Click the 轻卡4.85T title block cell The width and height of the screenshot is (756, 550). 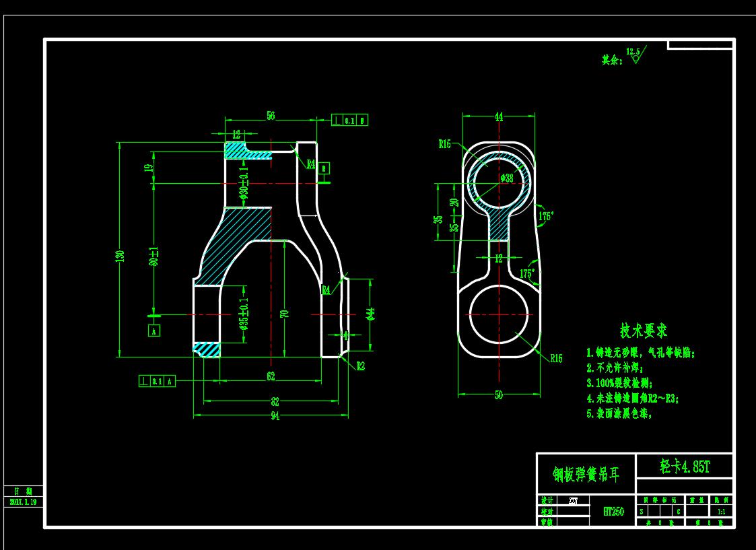[x=684, y=466]
